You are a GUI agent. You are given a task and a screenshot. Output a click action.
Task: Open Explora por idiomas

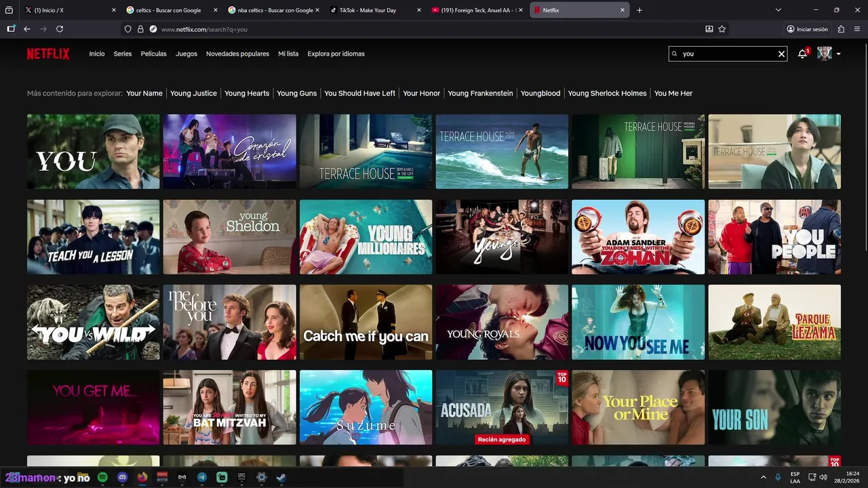pyautogui.click(x=336, y=54)
